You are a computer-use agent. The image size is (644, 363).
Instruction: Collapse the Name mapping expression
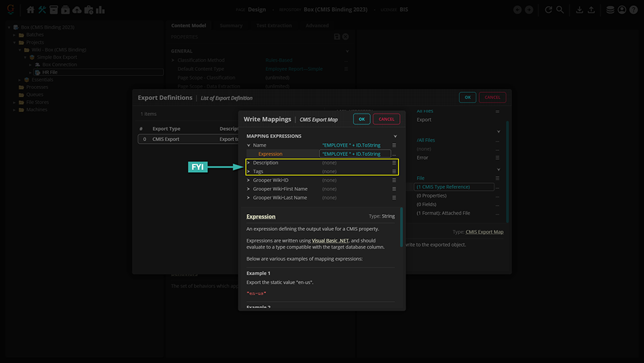pos(249,145)
